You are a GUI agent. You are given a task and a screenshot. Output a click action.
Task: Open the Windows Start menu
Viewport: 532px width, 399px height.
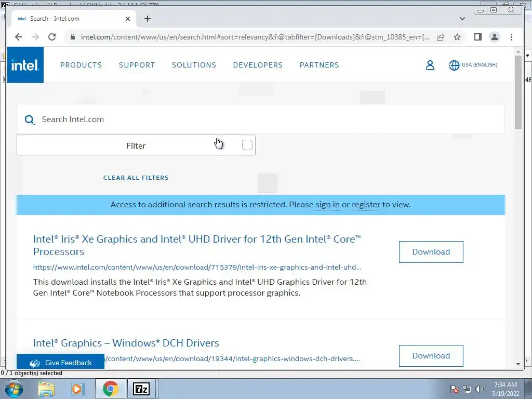tap(14, 389)
